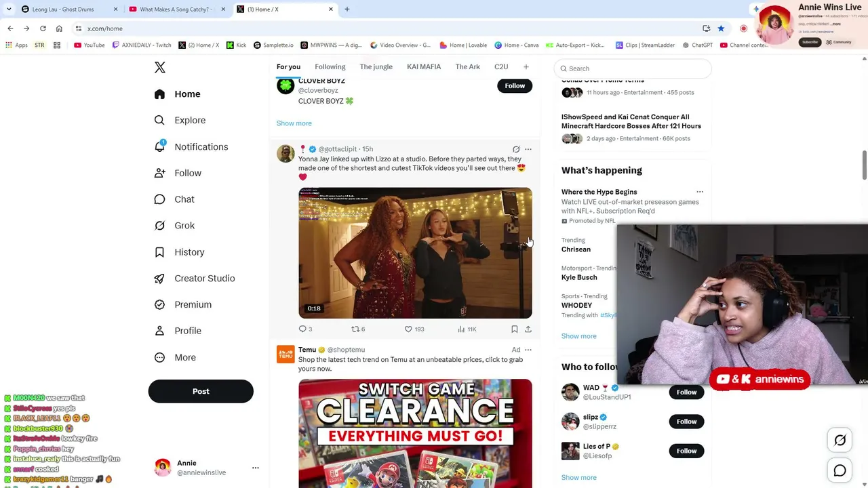This screenshot has width=868, height=488.
Task: Open Annie account profile avatar
Action: pos(163,468)
